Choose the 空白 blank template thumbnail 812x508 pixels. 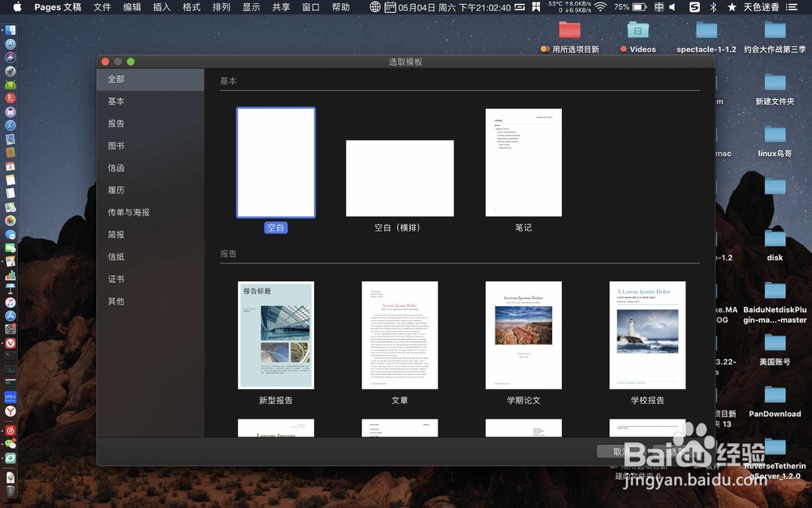pyautogui.click(x=276, y=163)
